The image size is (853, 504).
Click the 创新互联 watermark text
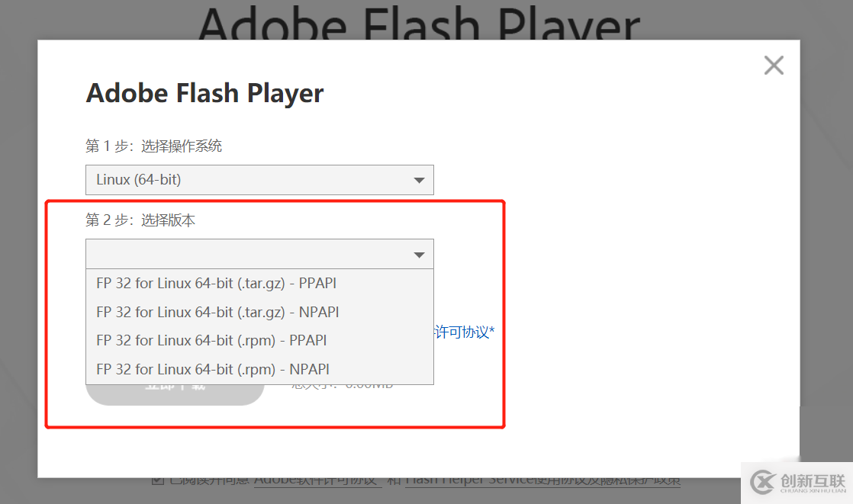pos(813,481)
